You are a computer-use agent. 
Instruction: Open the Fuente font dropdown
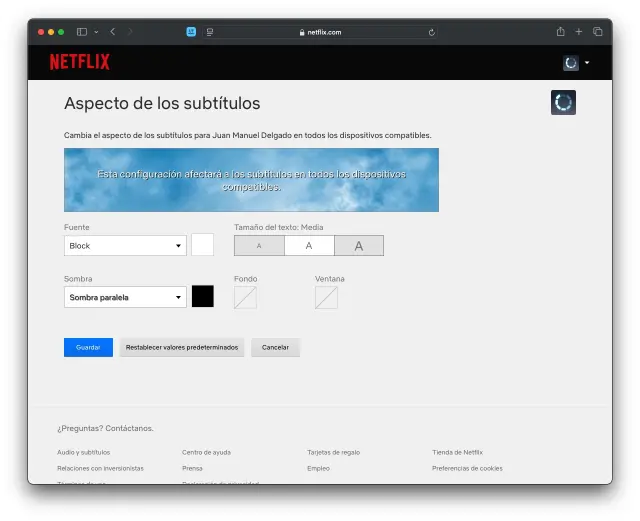click(125, 246)
